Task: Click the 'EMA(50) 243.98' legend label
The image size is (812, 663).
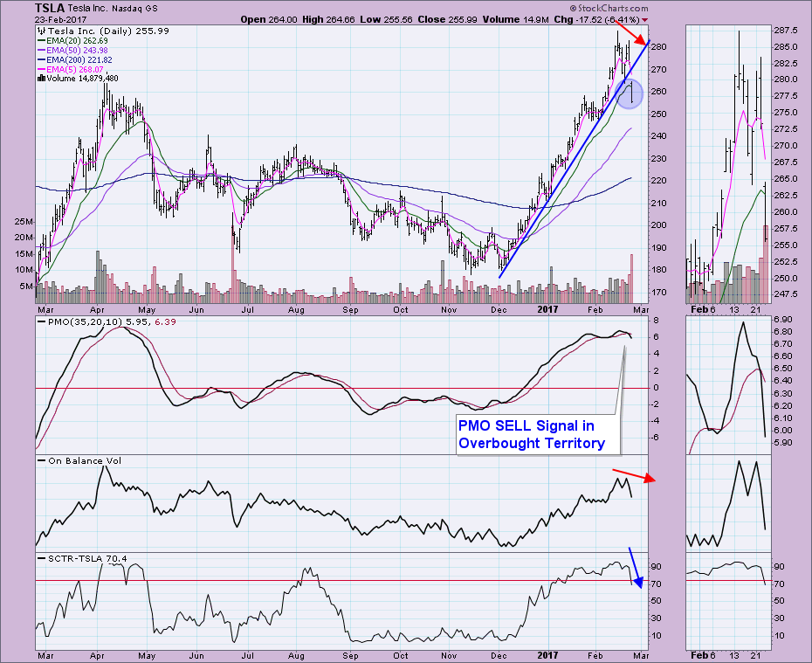Action: point(77,51)
